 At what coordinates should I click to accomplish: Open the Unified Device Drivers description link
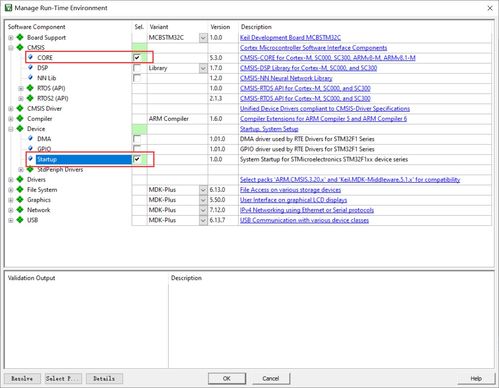click(x=325, y=108)
